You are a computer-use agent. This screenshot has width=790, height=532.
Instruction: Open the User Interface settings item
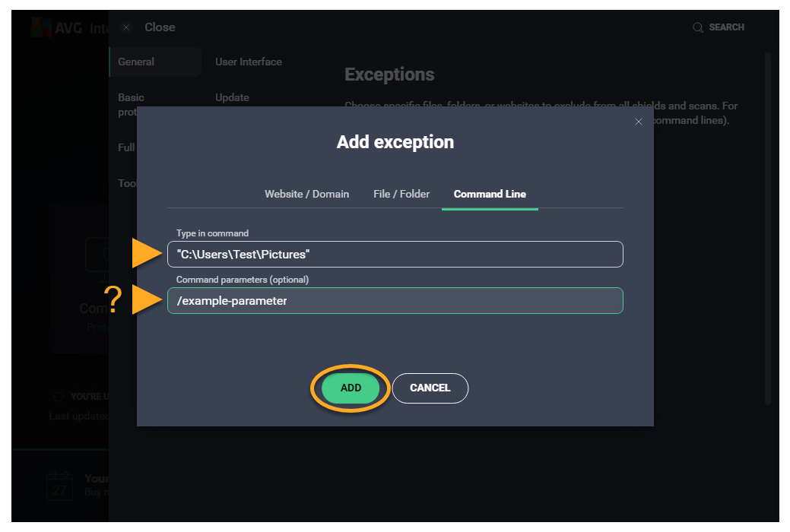click(x=248, y=62)
